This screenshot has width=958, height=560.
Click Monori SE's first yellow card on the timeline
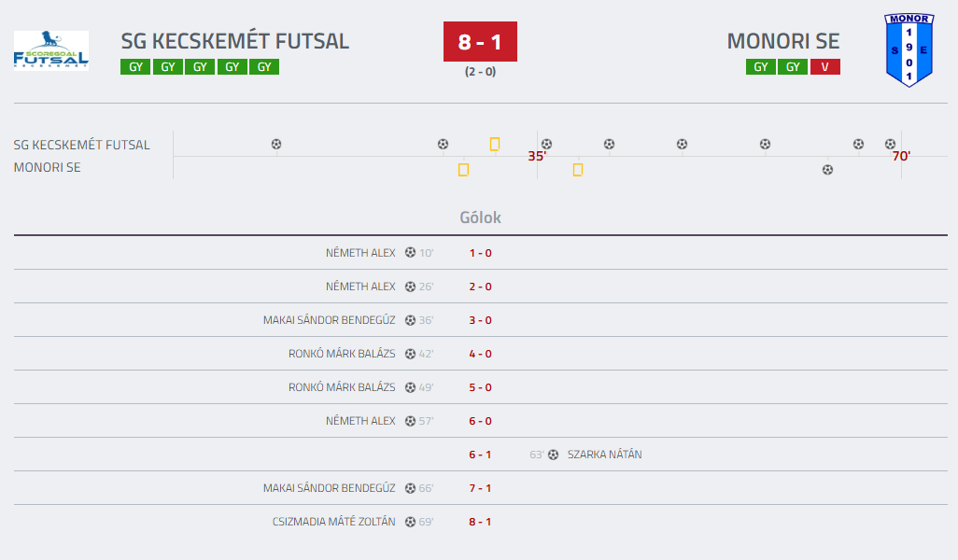[x=463, y=169]
